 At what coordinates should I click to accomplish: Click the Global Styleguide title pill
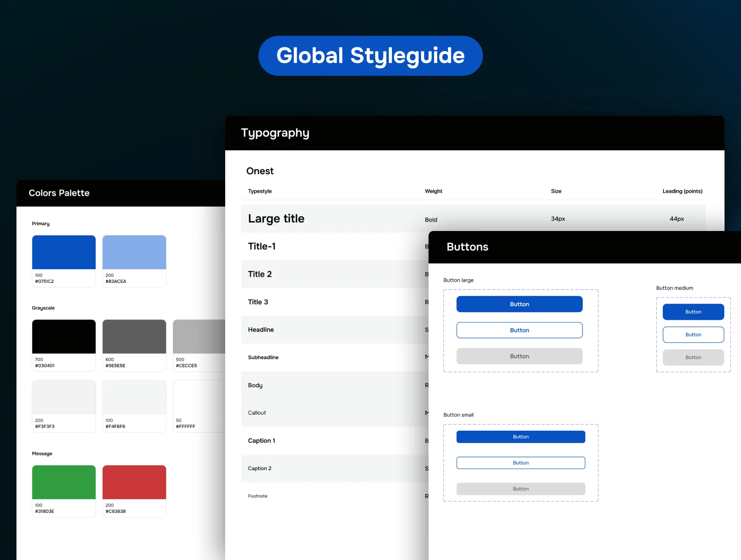click(x=370, y=56)
